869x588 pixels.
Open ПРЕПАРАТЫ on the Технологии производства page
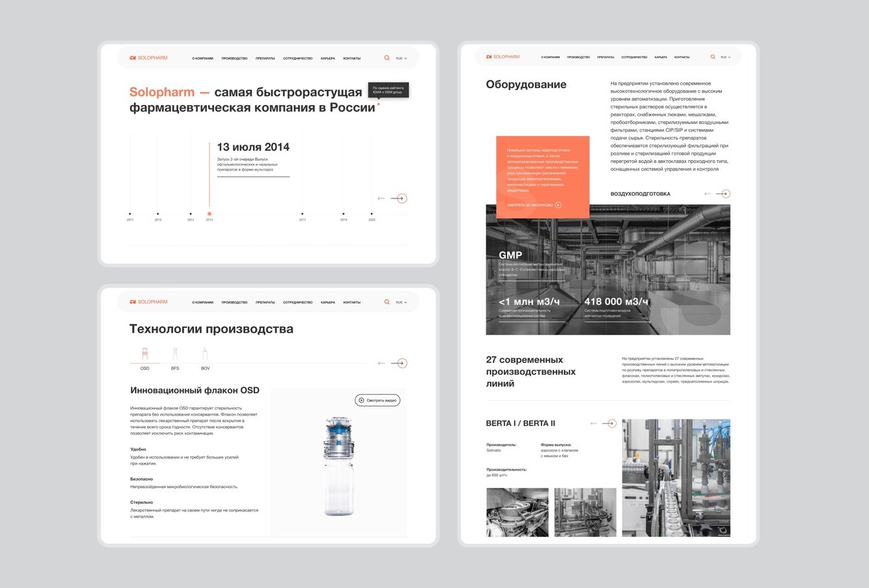265,302
